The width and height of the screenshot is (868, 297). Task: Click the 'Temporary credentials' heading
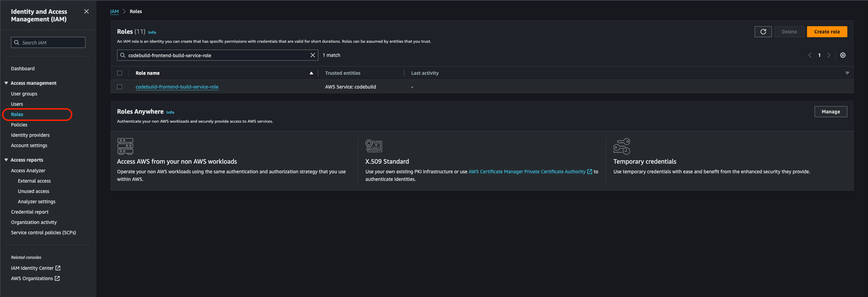(x=645, y=162)
